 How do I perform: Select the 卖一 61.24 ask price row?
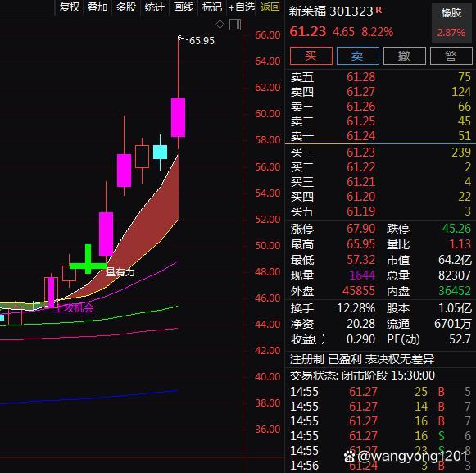(380, 136)
